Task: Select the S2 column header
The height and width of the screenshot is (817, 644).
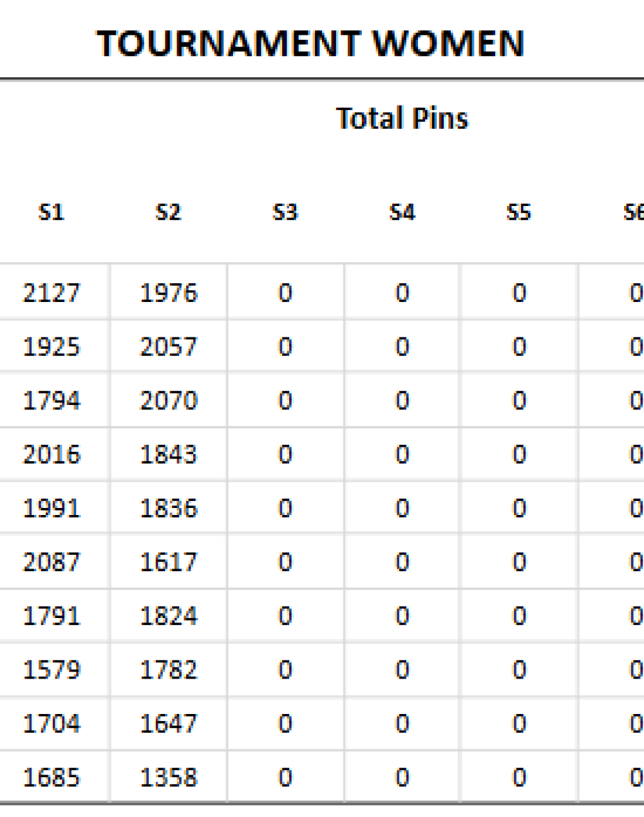Action: [x=168, y=212]
